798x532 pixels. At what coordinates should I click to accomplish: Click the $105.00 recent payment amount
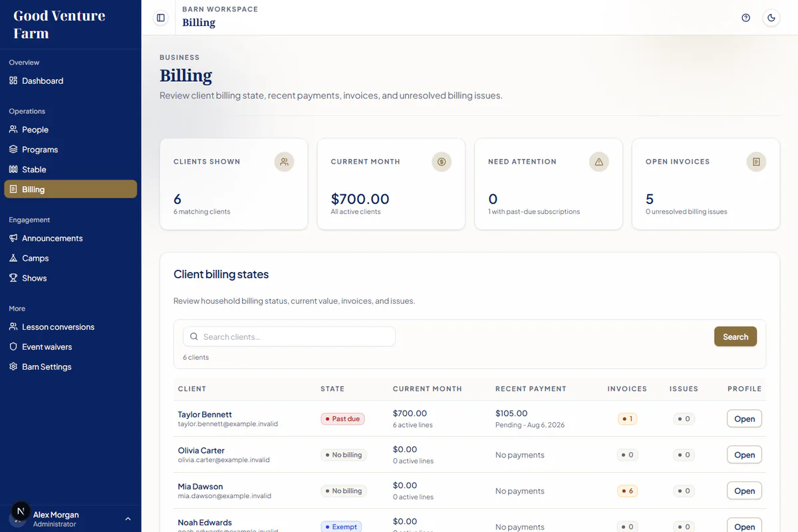point(511,414)
